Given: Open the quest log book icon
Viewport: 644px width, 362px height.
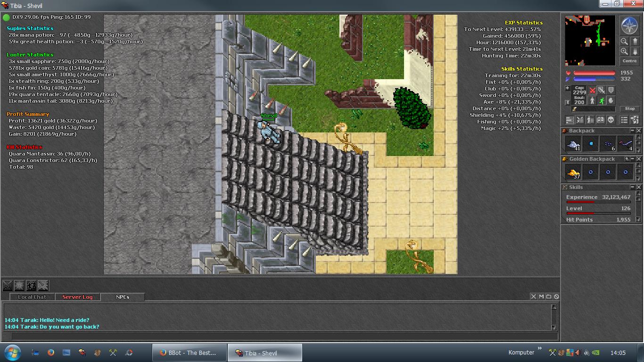Looking at the screenshot, I should pos(601,120).
